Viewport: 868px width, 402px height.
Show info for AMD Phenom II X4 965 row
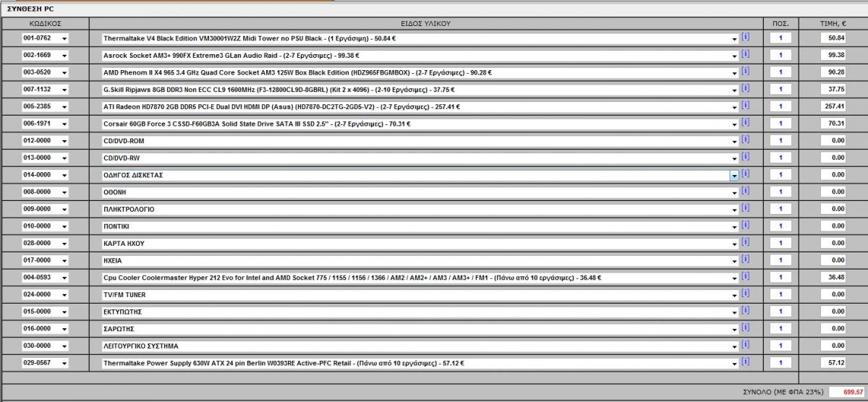pos(745,71)
